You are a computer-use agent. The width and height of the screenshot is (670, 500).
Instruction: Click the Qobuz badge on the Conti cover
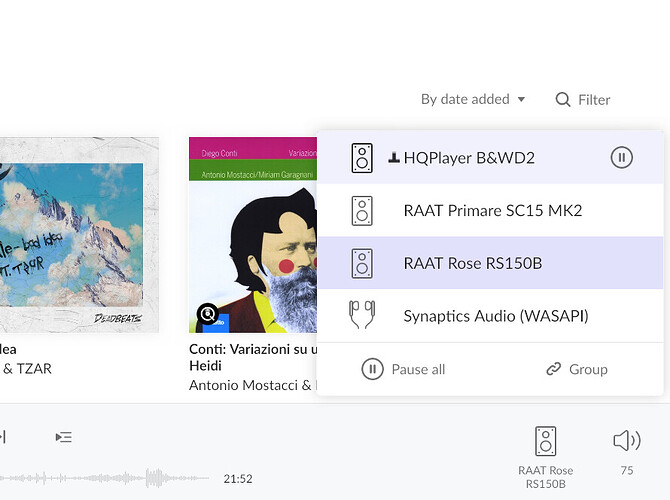(207, 314)
